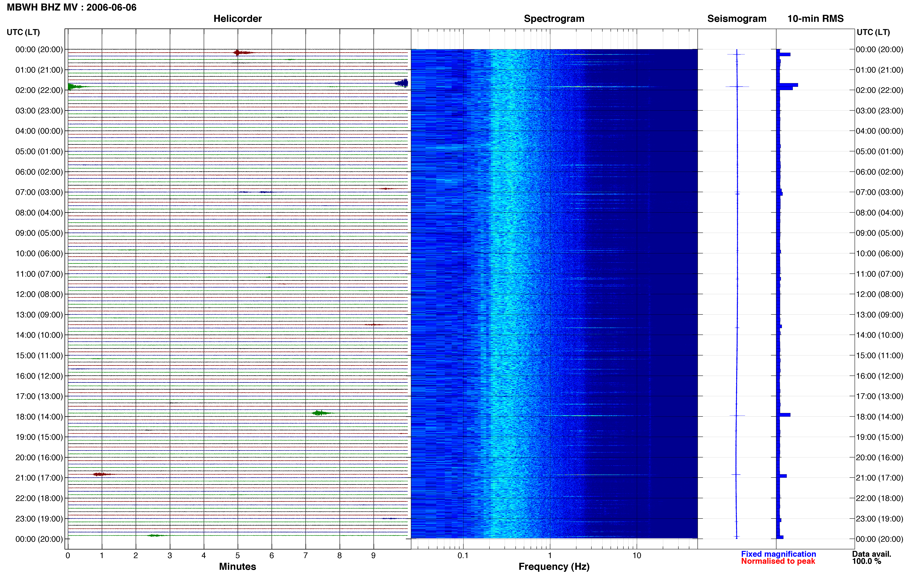
Task: Click the blue 'Fixed magnification' legend text
Action: [x=778, y=554]
